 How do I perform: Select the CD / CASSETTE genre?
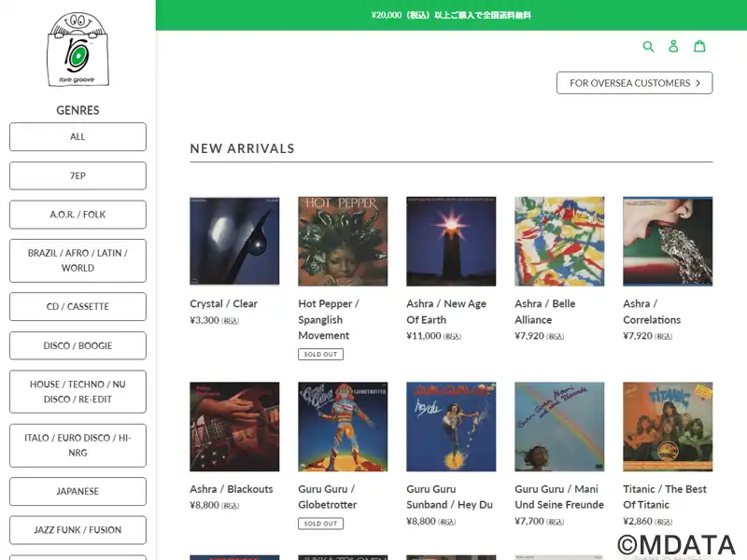click(78, 307)
